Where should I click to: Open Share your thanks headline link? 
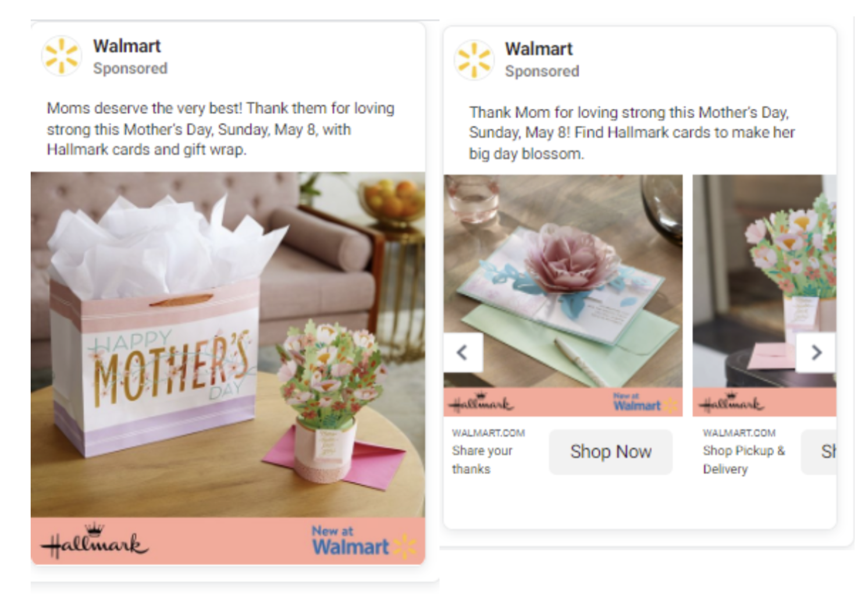click(482, 460)
